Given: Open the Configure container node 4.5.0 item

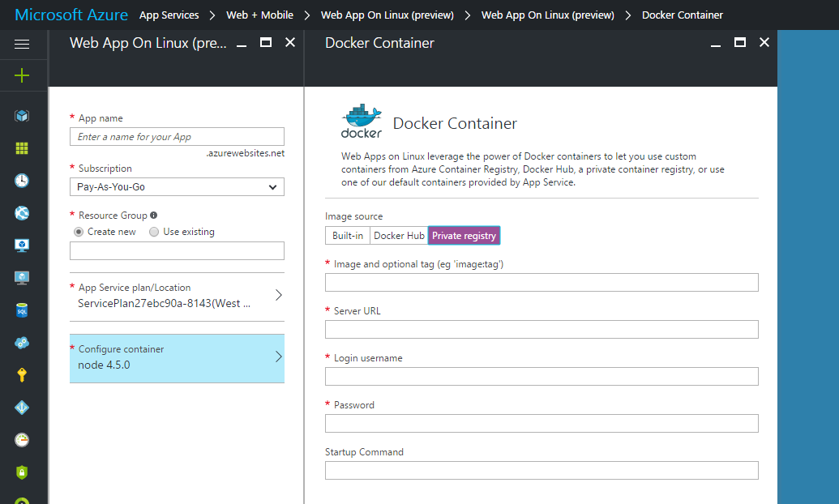Looking at the screenshot, I should (x=177, y=357).
